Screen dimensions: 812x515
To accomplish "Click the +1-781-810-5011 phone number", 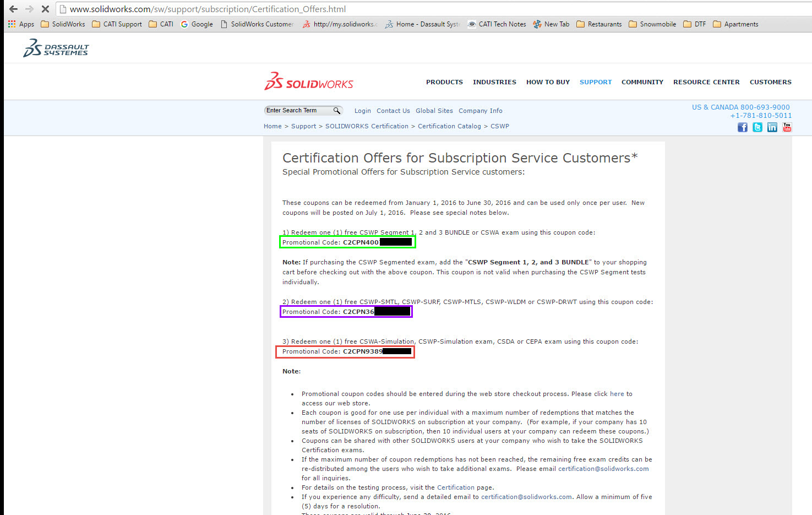I will coord(761,116).
